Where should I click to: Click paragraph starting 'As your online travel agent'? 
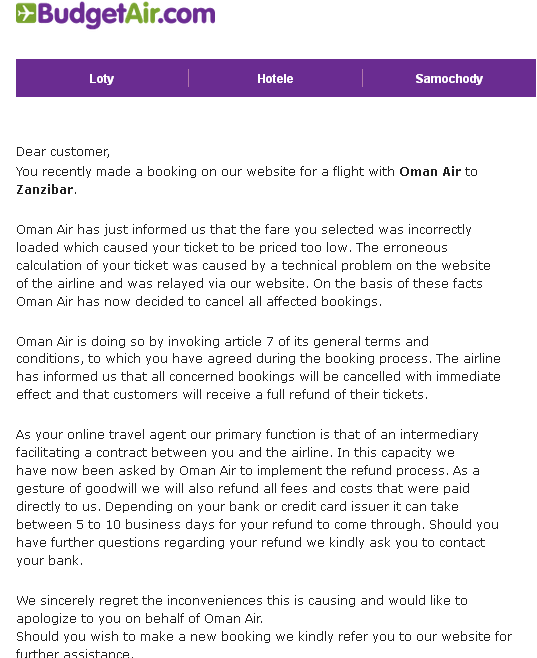(257, 497)
